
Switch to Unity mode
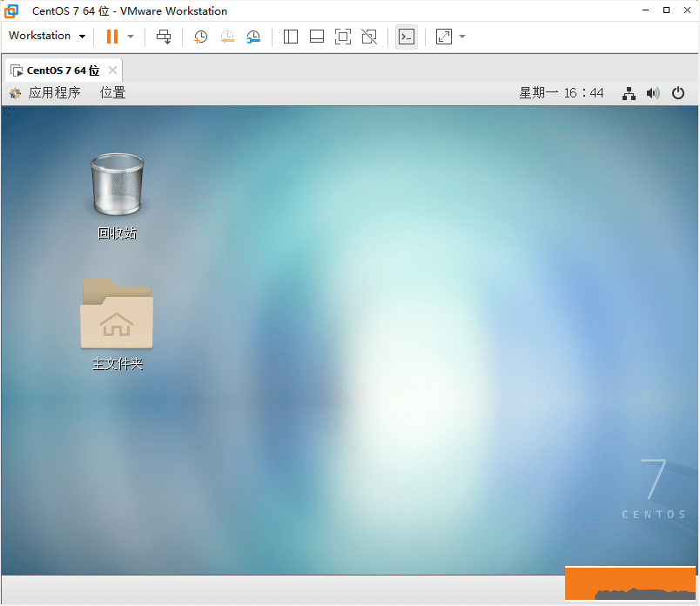tap(369, 37)
